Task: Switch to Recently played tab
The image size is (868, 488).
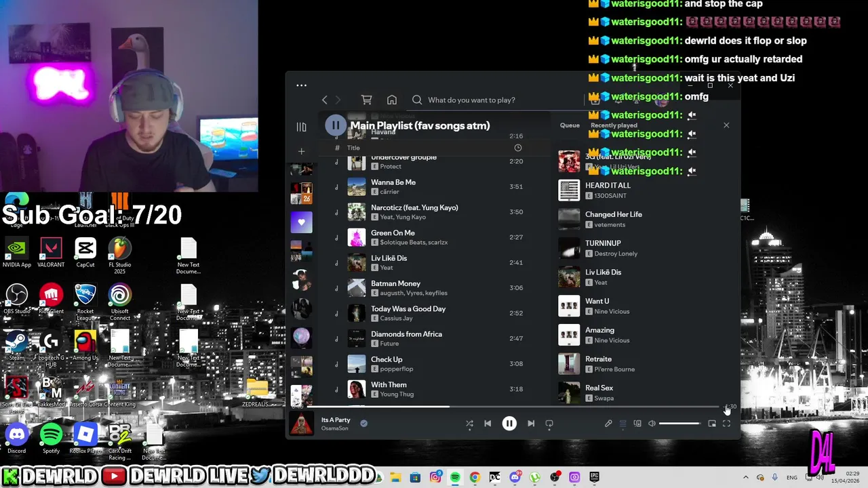Action: click(x=614, y=125)
